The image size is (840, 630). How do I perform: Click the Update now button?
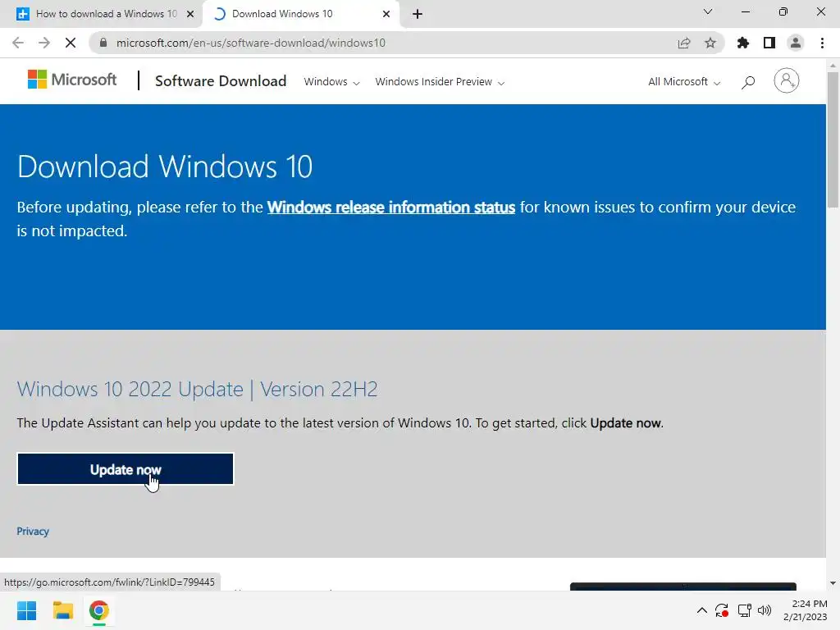tap(126, 469)
